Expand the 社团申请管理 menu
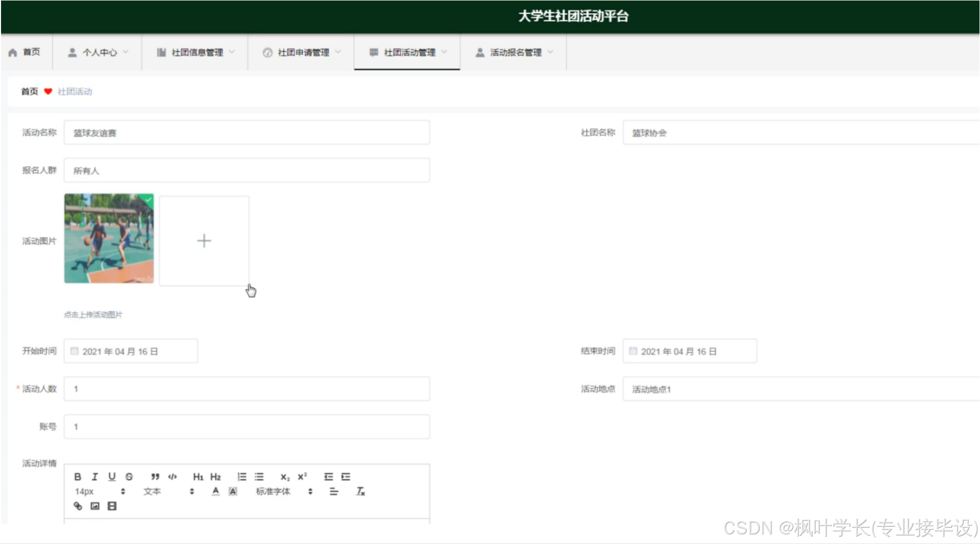 click(302, 52)
